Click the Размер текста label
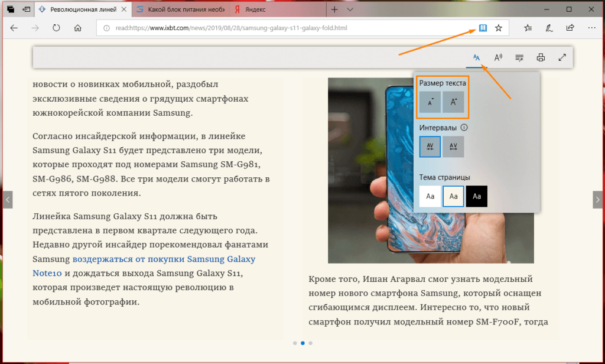This screenshot has width=605, height=364. pyautogui.click(x=443, y=83)
